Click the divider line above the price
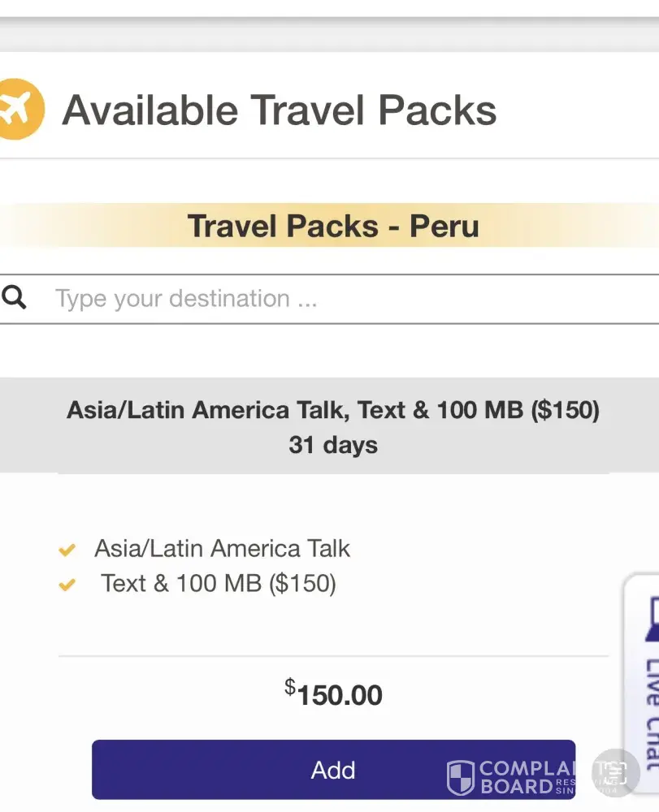 pos(333,655)
